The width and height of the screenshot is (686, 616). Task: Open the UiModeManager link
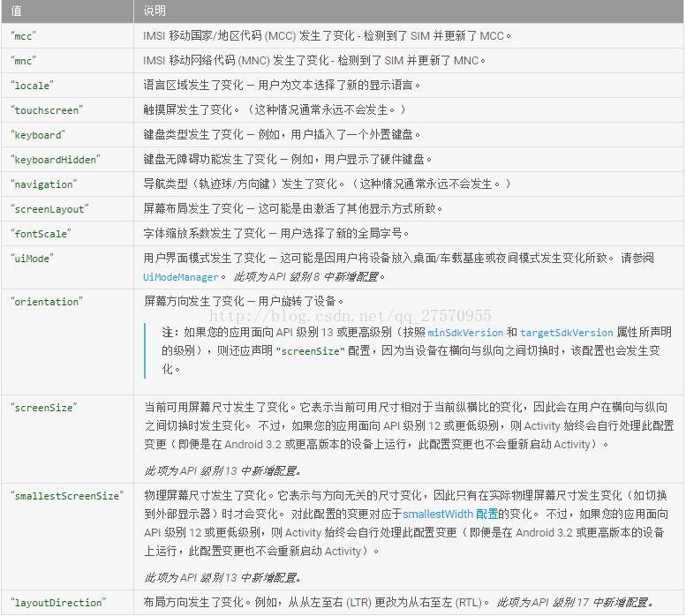(183, 276)
